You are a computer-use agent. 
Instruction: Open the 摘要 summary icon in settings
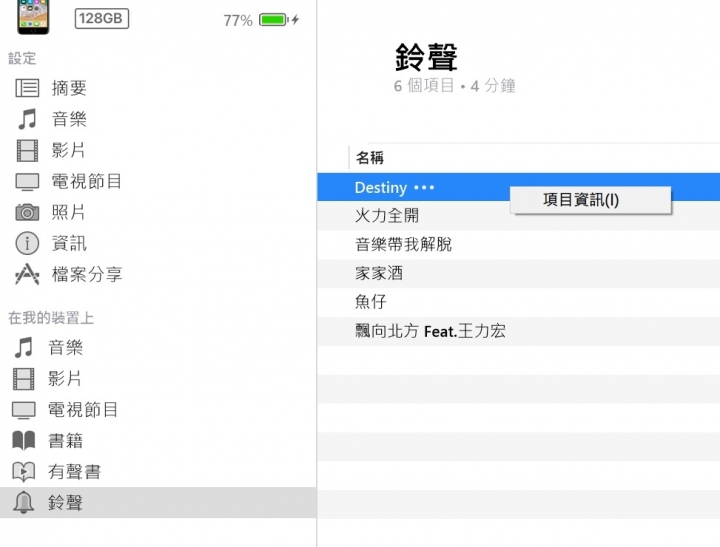[27, 88]
